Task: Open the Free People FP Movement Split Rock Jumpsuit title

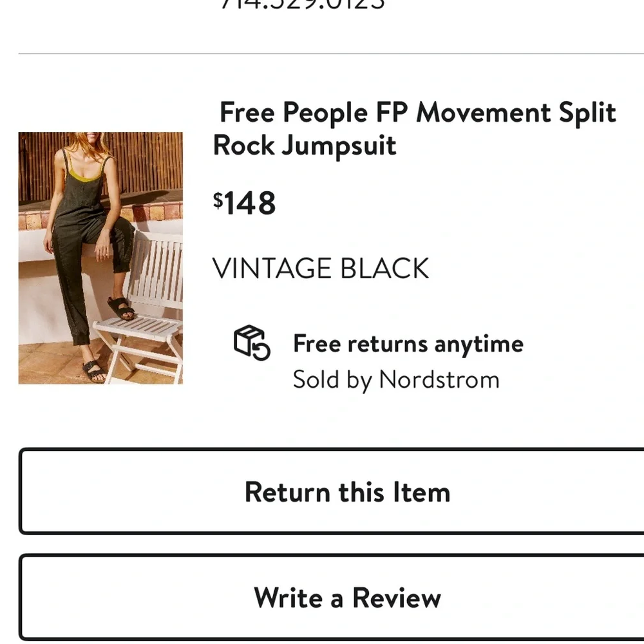Action: point(415,129)
